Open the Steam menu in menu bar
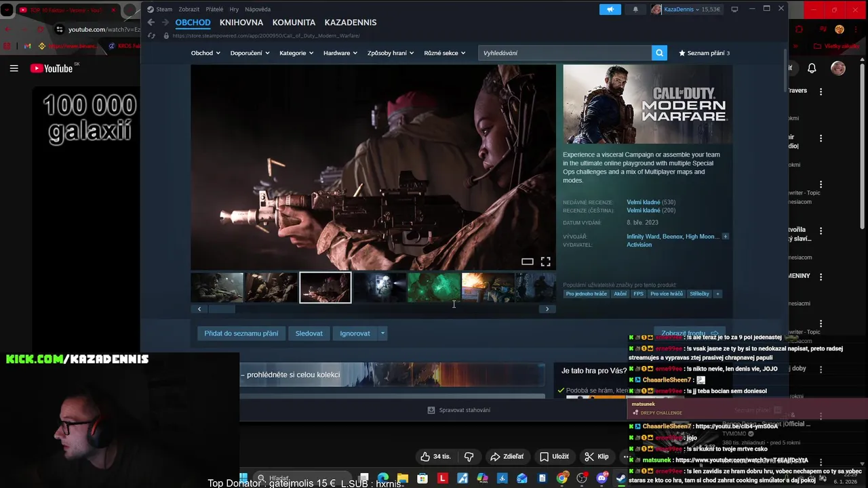 [160, 9]
